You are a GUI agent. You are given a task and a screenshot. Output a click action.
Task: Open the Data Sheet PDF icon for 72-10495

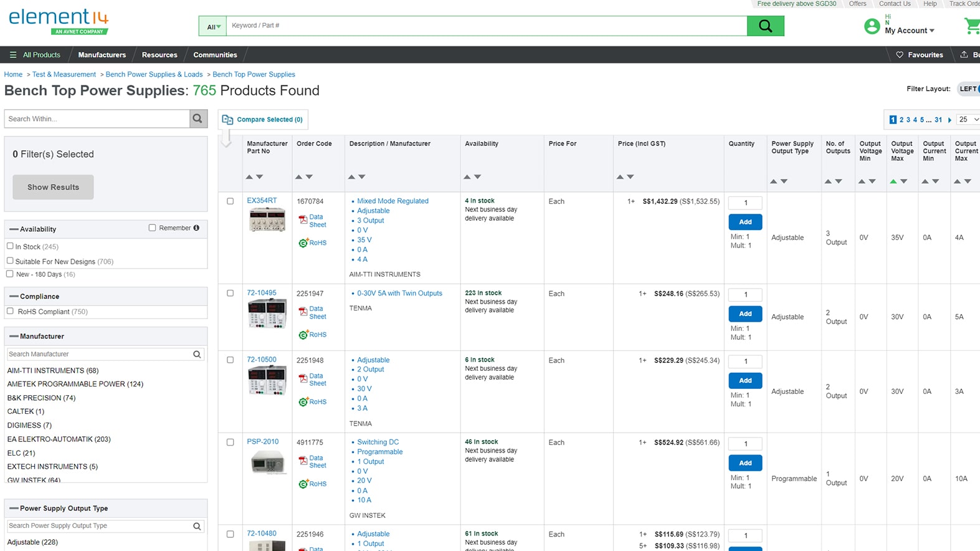[x=303, y=312]
